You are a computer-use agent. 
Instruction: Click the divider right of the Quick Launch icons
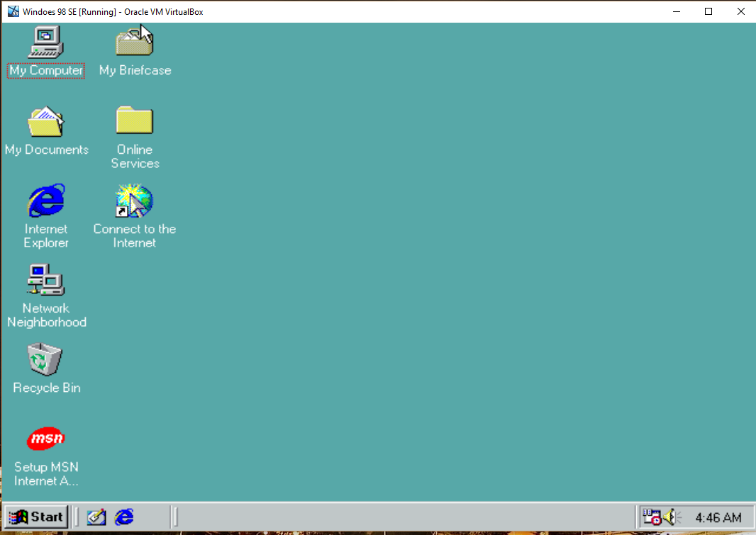click(172, 517)
